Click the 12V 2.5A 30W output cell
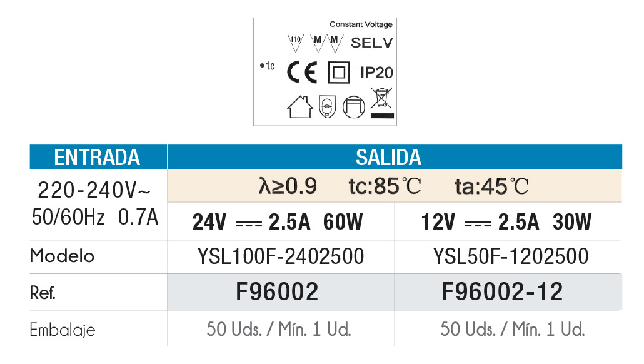Image resolution: width=644 pixels, height=364 pixels. [508, 221]
